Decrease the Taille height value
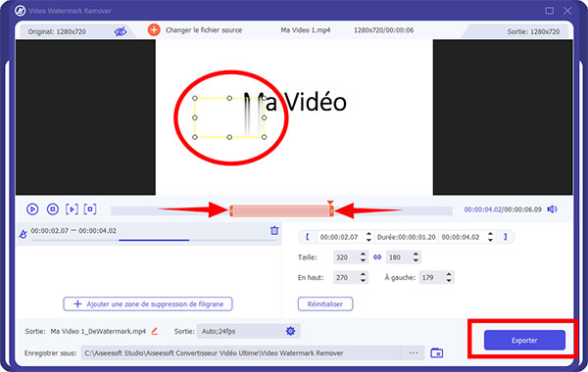588x372 pixels. (x=416, y=260)
